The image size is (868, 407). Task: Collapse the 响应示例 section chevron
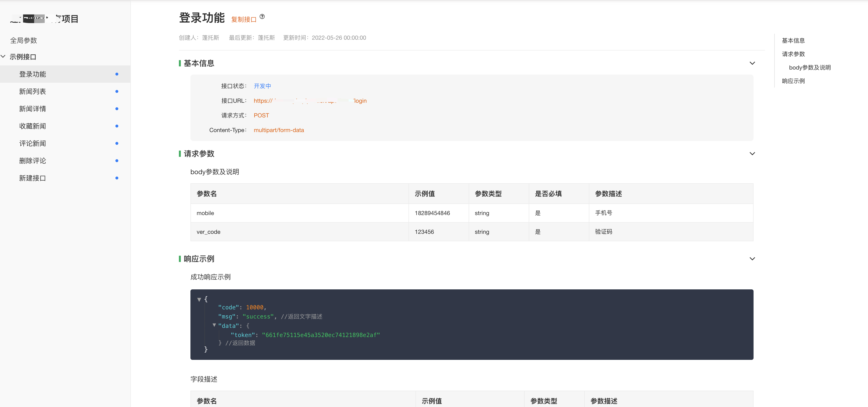click(x=752, y=259)
